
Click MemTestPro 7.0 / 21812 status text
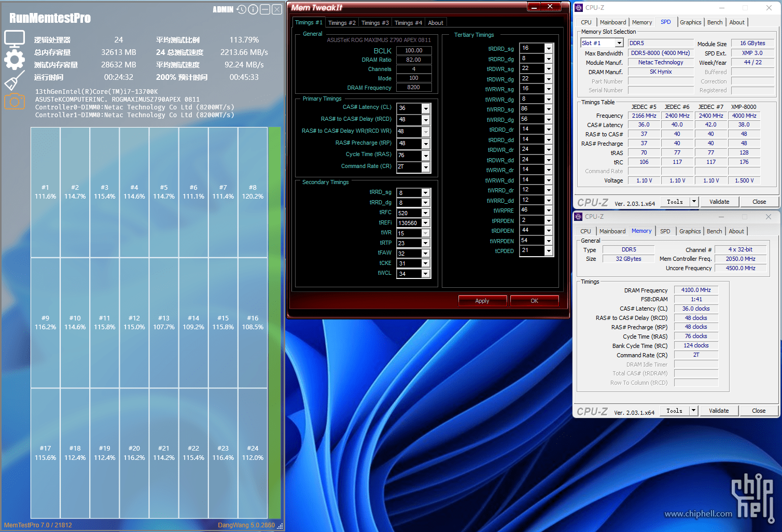[38, 525]
